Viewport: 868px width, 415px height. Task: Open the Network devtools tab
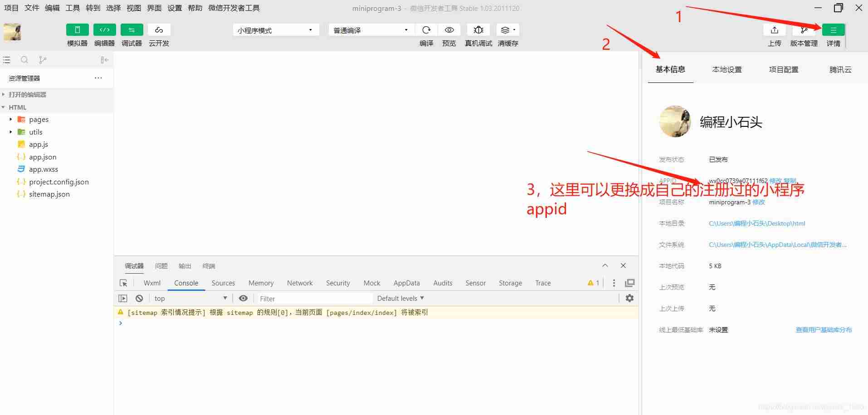pos(300,283)
